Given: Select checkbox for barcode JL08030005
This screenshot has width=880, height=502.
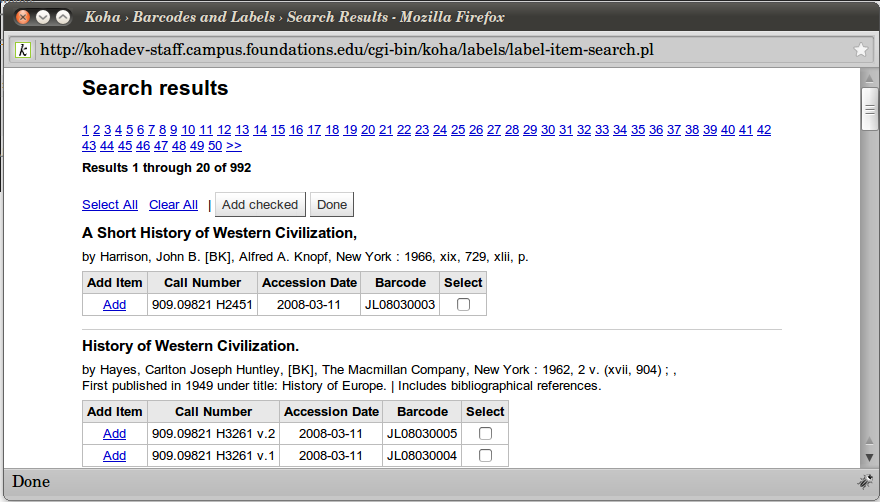Looking at the screenshot, I should 485,434.
